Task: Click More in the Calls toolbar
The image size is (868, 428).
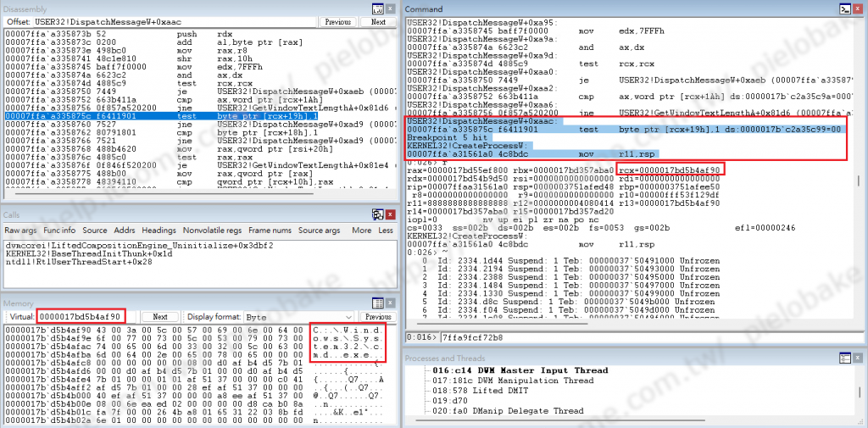Action: pos(361,231)
